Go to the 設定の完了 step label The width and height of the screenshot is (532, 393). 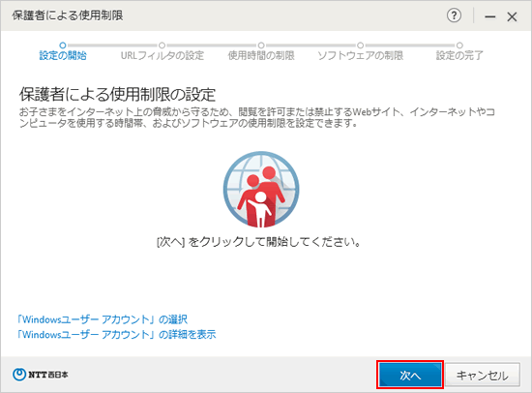pyautogui.click(x=459, y=55)
